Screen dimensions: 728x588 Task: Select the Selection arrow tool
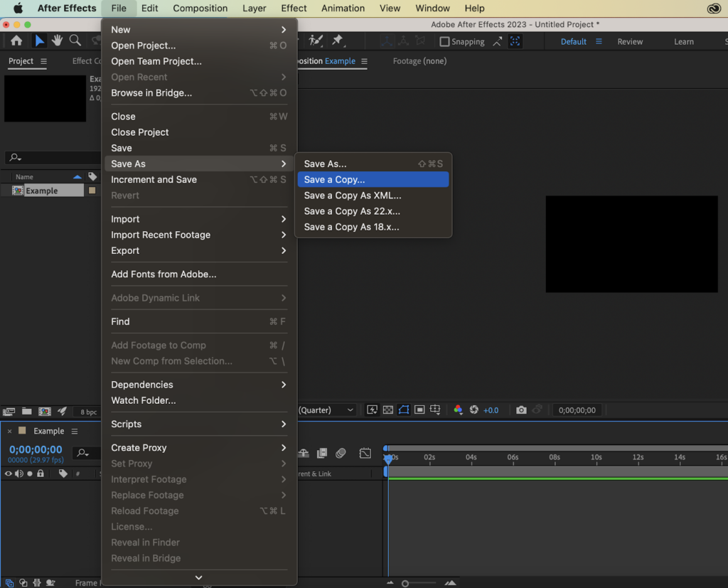click(x=40, y=41)
